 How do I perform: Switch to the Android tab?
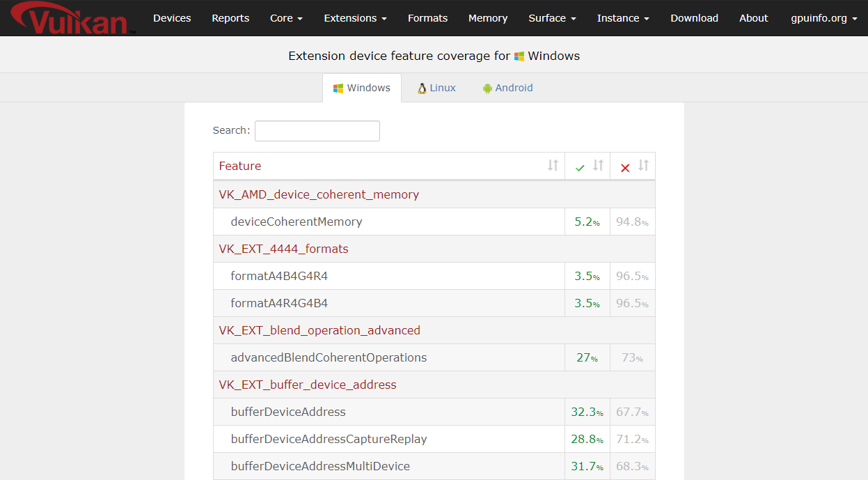click(x=507, y=88)
